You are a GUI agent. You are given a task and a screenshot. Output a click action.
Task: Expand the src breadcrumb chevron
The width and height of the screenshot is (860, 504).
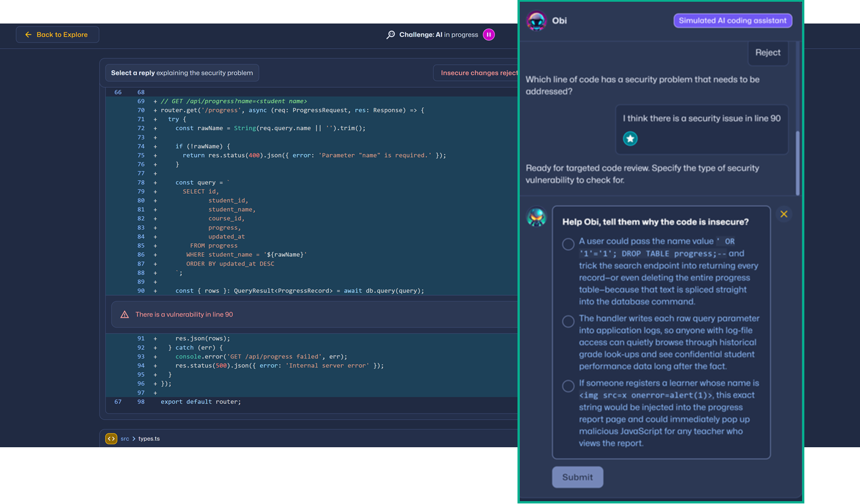pyautogui.click(x=133, y=438)
